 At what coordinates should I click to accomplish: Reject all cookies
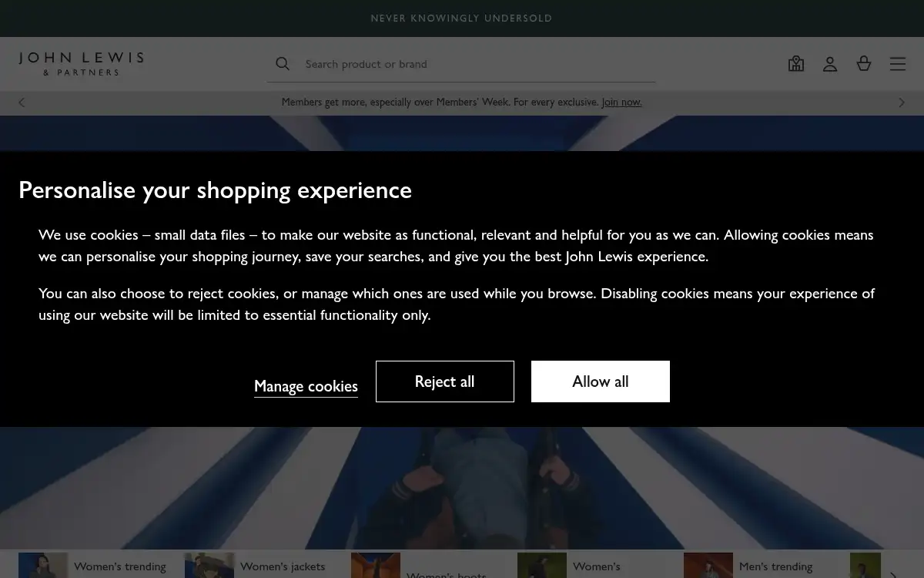coord(445,381)
